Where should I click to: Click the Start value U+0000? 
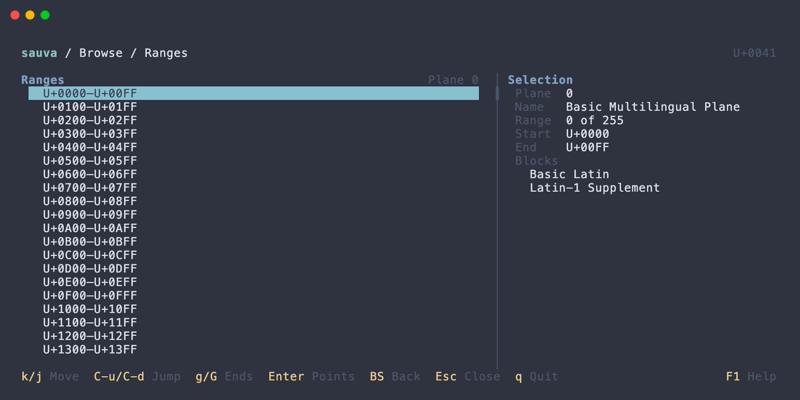[587, 134]
